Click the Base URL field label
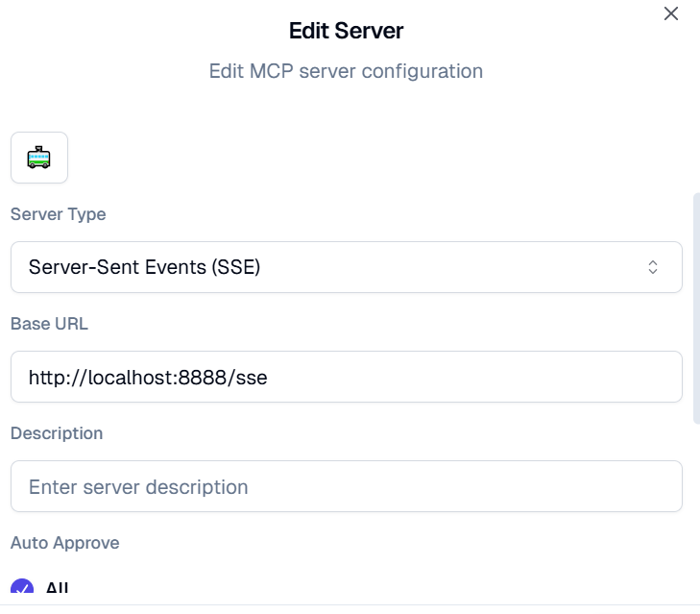Image resolution: width=700 pixels, height=614 pixels. [49, 324]
